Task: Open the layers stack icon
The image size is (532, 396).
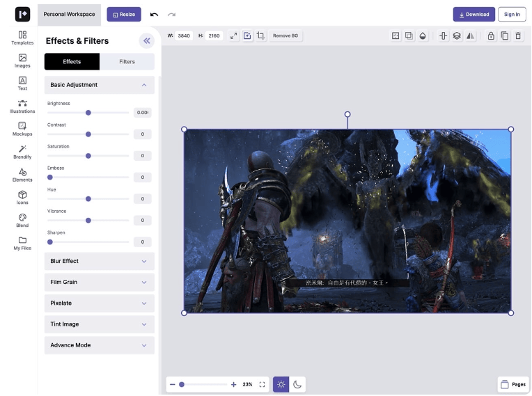Action: click(x=457, y=35)
